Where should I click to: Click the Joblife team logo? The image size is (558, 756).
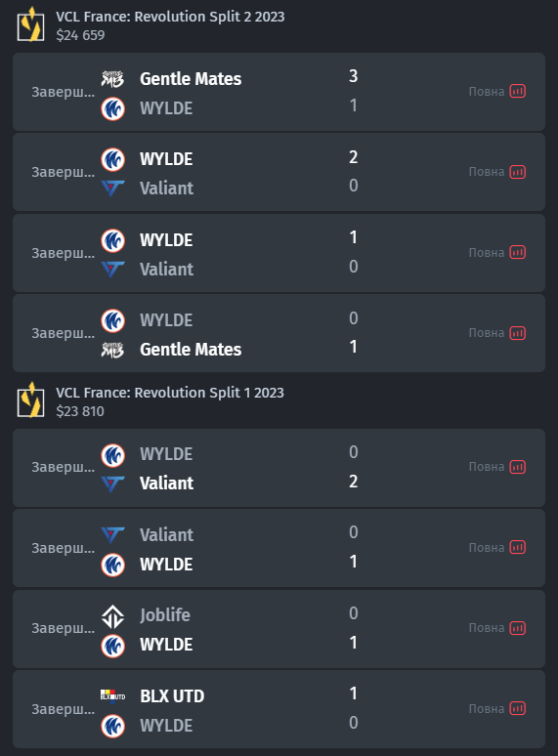(x=112, y=616)
